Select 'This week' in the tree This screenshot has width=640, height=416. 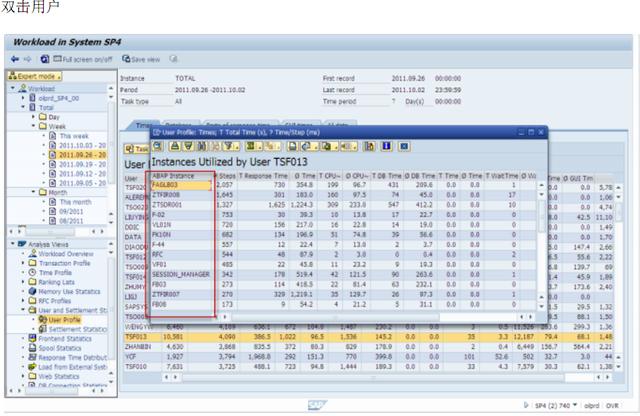pyautogui.click(x=74, y=136)
